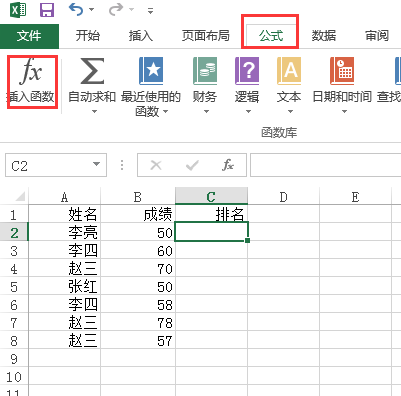
Task: Undo the last action
Action: click(76, 10)
